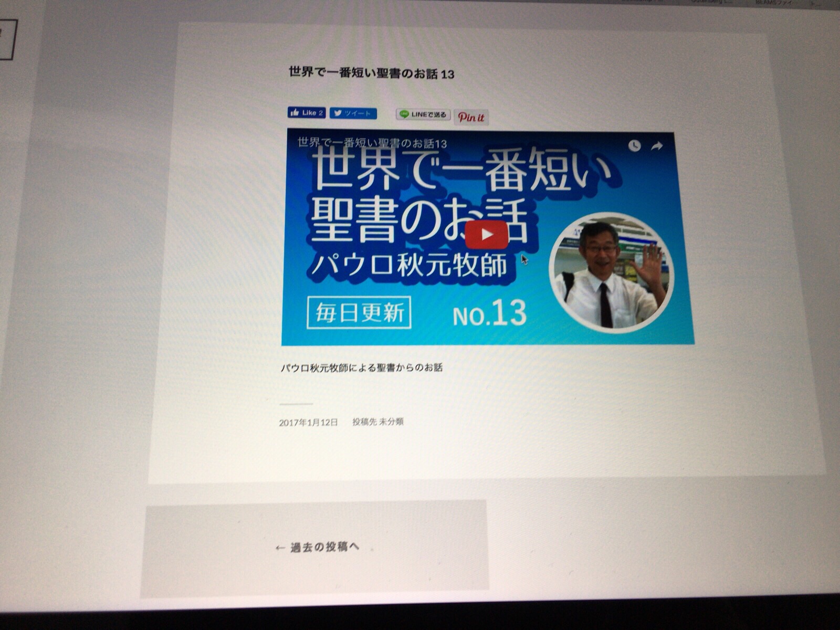This screenshot has height=630, width=840.
Task: Click the Watch Later clock icon
Action: (635, 146)
